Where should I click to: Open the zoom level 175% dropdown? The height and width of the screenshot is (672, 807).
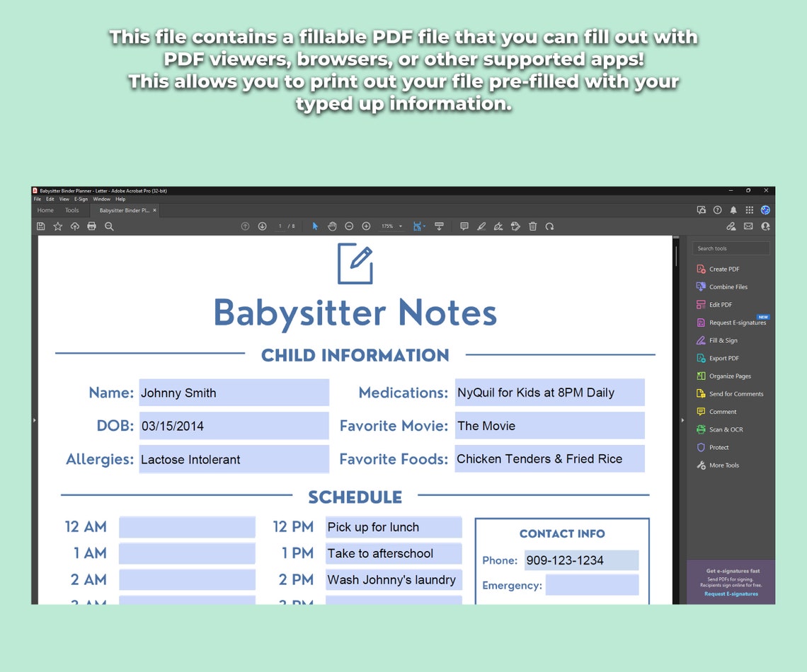tap(391, 226)
